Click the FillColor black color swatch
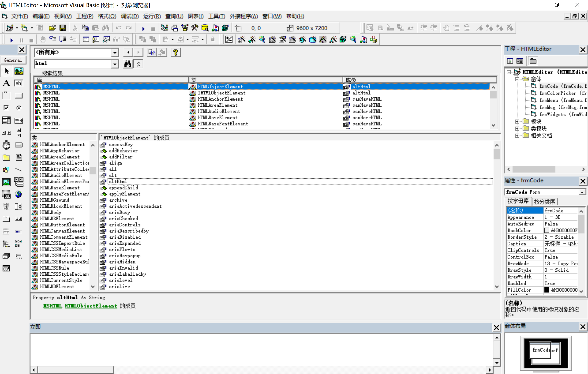 547,290
